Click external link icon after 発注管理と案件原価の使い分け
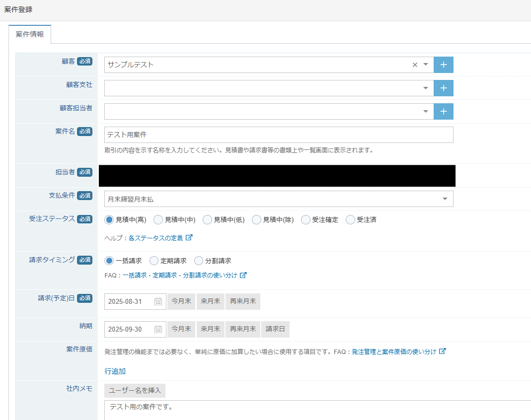531x420 pixels. tap(443, 351)
